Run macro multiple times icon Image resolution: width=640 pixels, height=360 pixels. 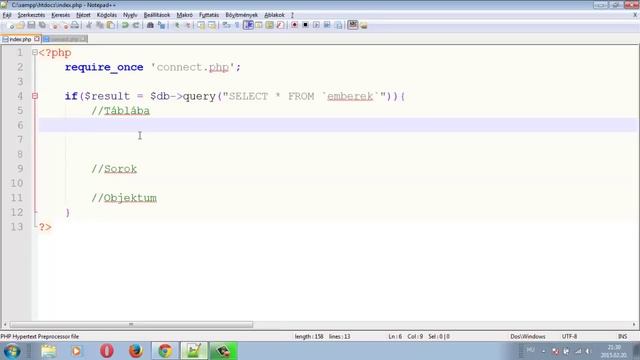tap(327, 25)
